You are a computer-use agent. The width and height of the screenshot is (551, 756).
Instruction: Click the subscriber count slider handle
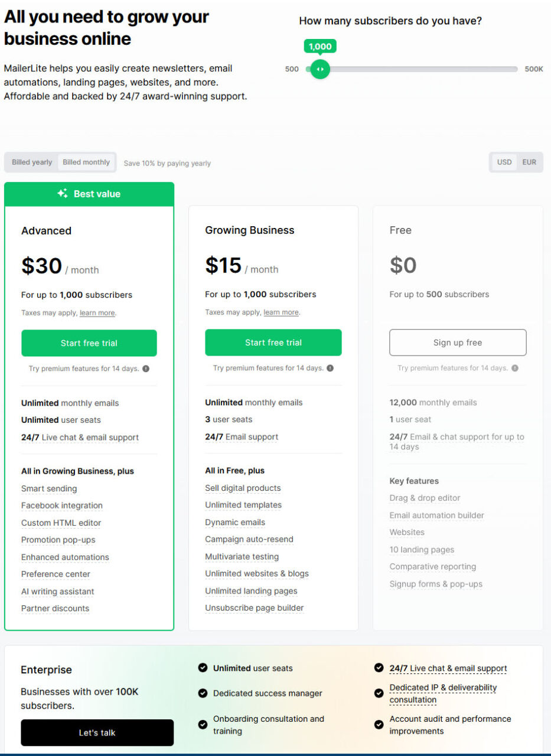pos(319,69)
